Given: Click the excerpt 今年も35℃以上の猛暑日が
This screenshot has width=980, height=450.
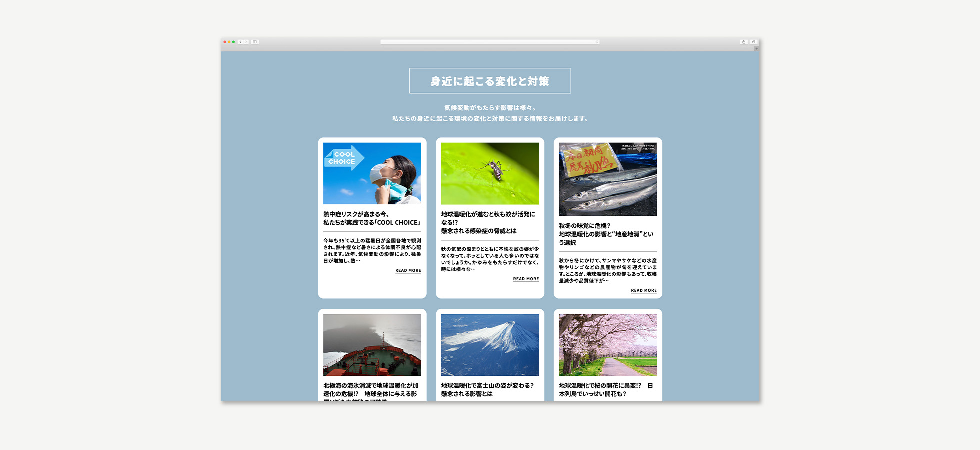Looking at the screenshot, I should 372,251.
